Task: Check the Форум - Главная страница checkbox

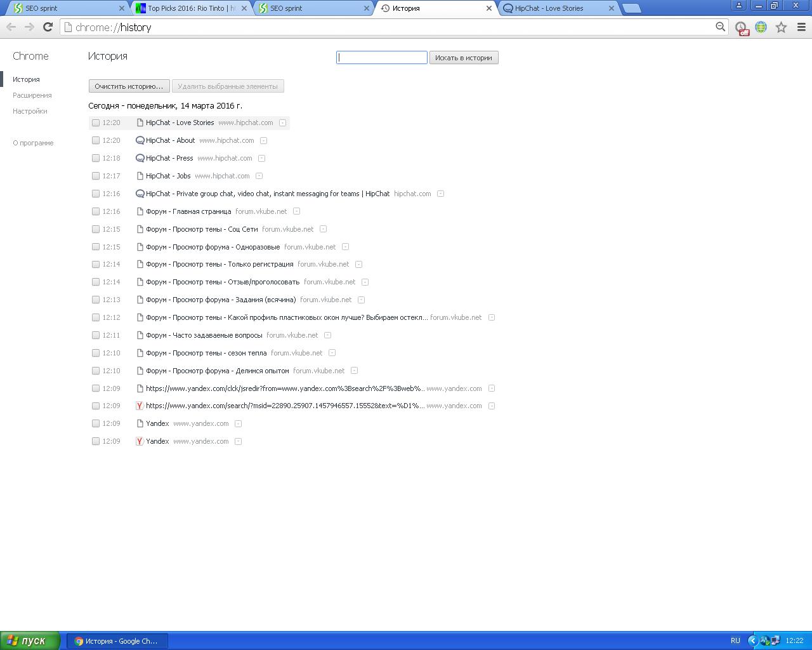Action: pyautogui.click(x=96, y=211)
